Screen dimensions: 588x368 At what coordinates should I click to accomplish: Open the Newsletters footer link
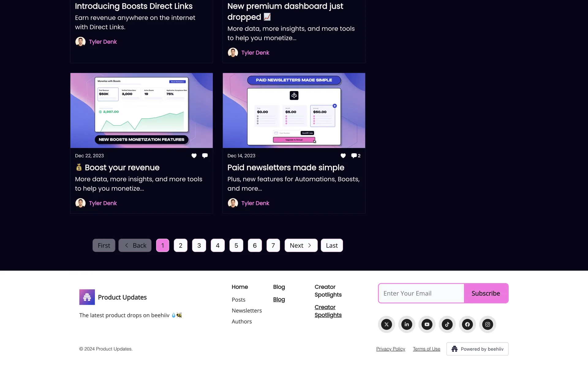pos(247,310)
